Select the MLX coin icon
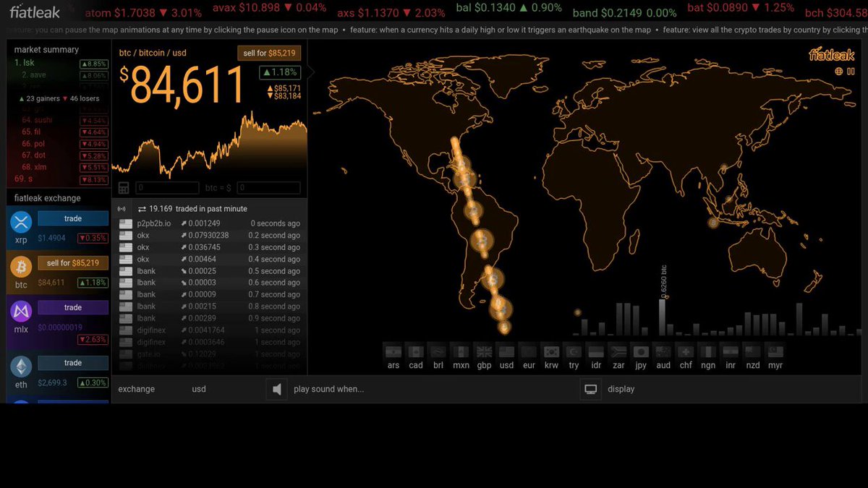The height and width of the screenshot is (488, 868). 21,312
